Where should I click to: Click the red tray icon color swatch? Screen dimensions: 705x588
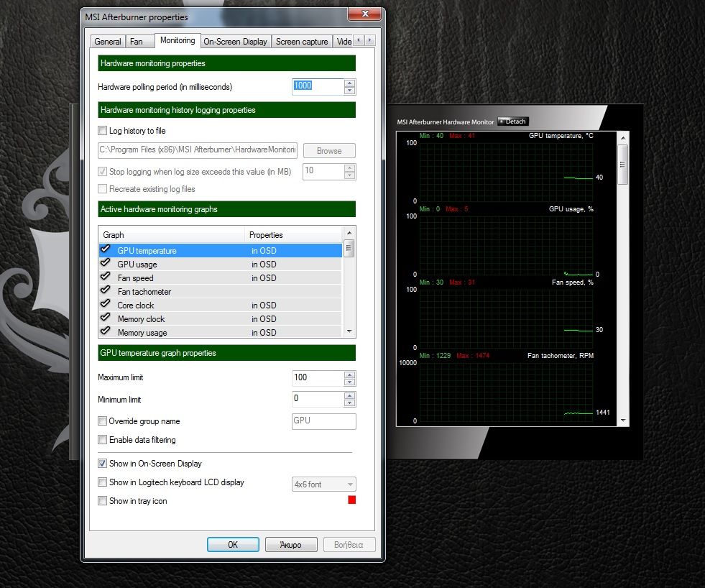(351, 500)
